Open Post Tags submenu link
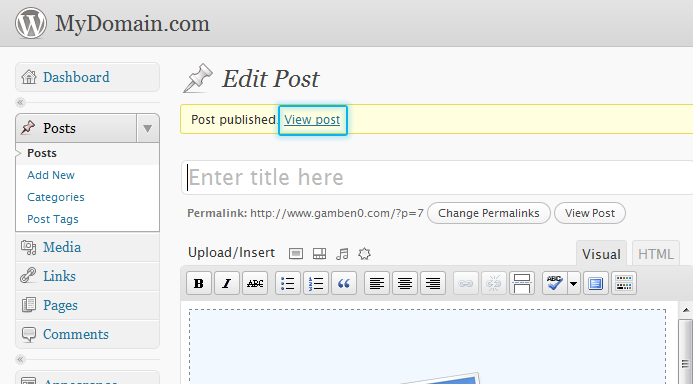Screen dimensions: 693x384 [53, 220]
